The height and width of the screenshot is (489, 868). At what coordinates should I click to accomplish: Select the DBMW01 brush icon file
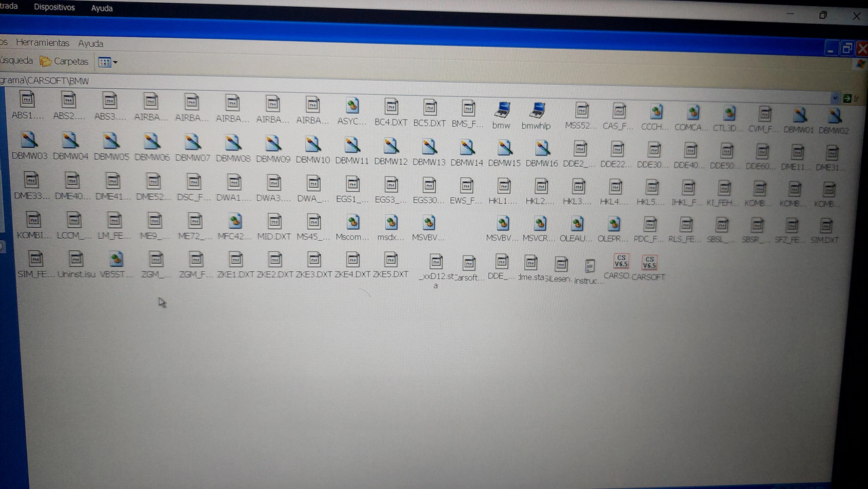(800, 115)
